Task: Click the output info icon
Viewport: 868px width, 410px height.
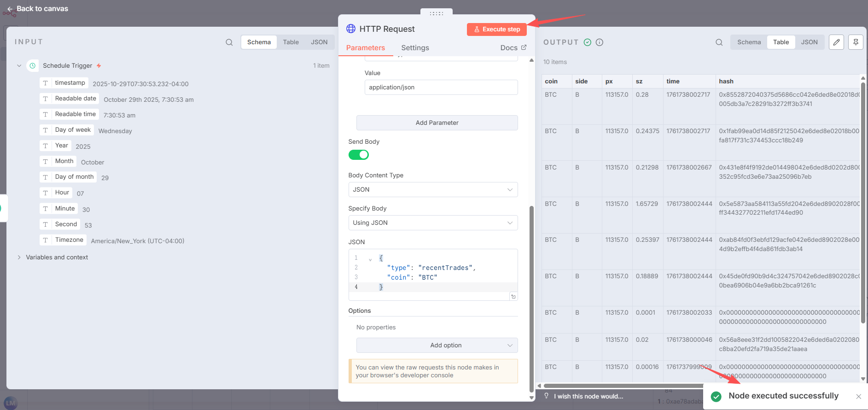Action: [600, 42]
